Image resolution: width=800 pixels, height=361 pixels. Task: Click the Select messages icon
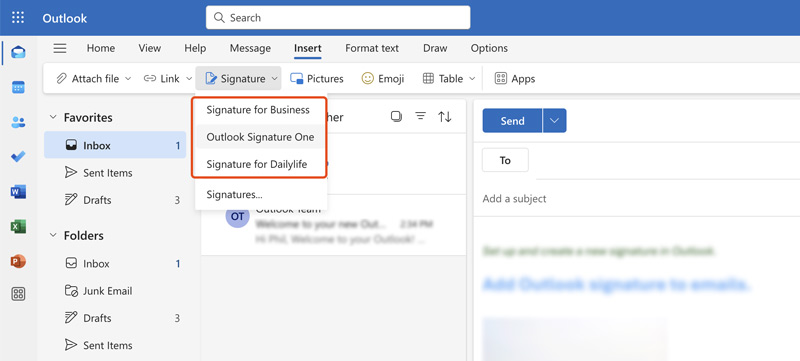[x=396, y=116]
